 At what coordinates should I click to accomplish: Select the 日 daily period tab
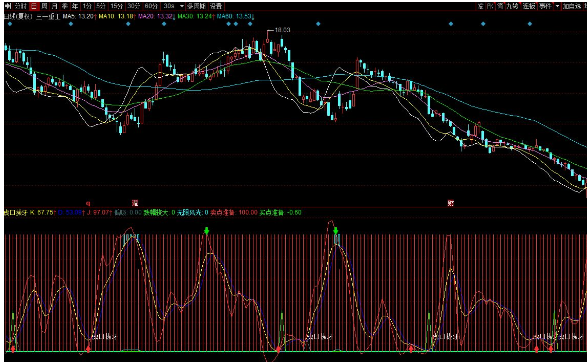34,6
